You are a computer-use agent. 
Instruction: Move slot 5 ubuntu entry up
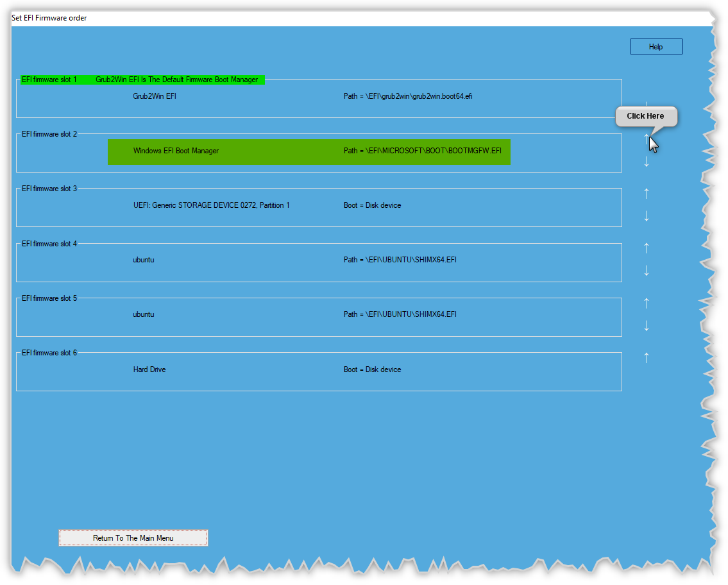point(647,303)
